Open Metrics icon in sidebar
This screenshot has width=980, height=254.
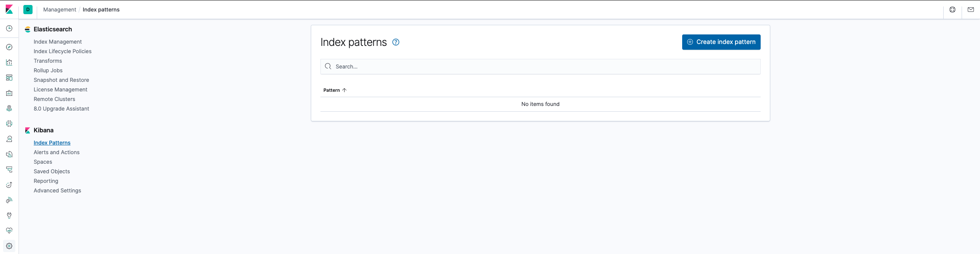point(9,139)
